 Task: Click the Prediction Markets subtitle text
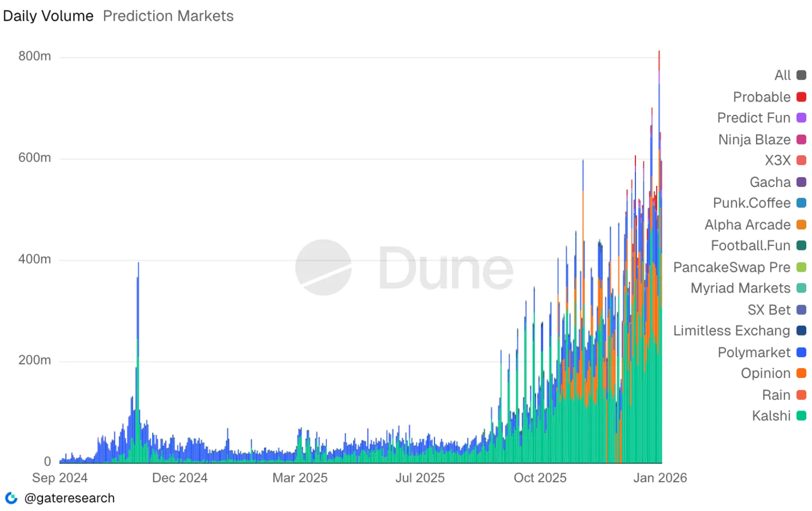pyautogui.click(x=168, y=16)
